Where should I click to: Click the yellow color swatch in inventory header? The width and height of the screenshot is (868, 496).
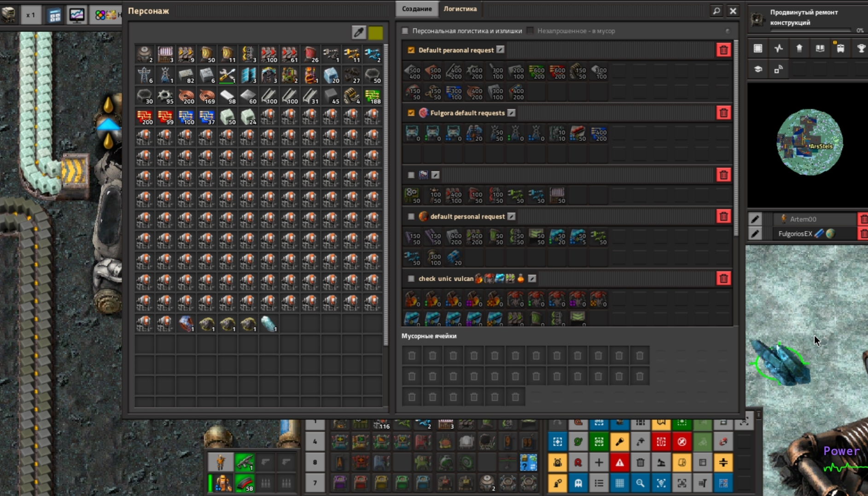(375, 32)
